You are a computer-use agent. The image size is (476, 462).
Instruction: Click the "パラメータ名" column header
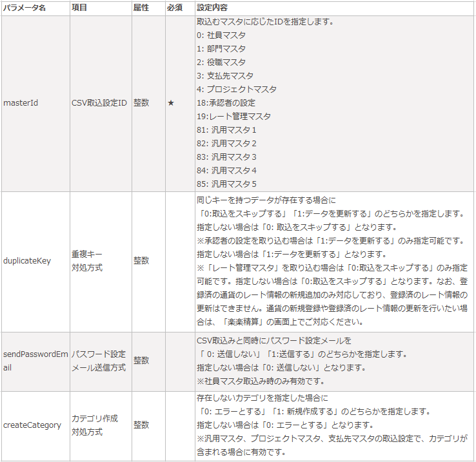click(23, 8)
